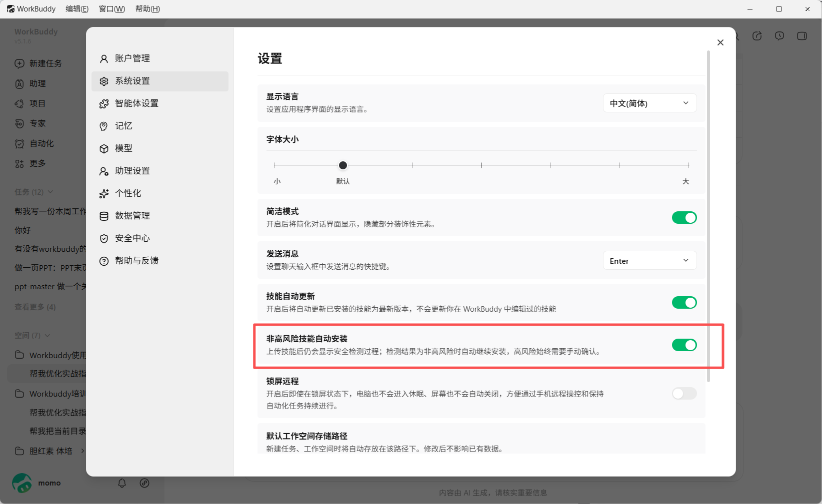
Task: Enable 锁屏远程 switch
Action: [x=684, y=394]
